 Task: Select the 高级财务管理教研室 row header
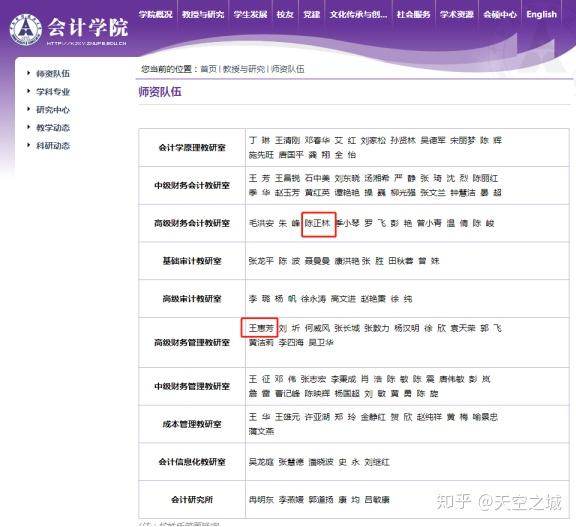pyautogui.click(x=192, y=342)
